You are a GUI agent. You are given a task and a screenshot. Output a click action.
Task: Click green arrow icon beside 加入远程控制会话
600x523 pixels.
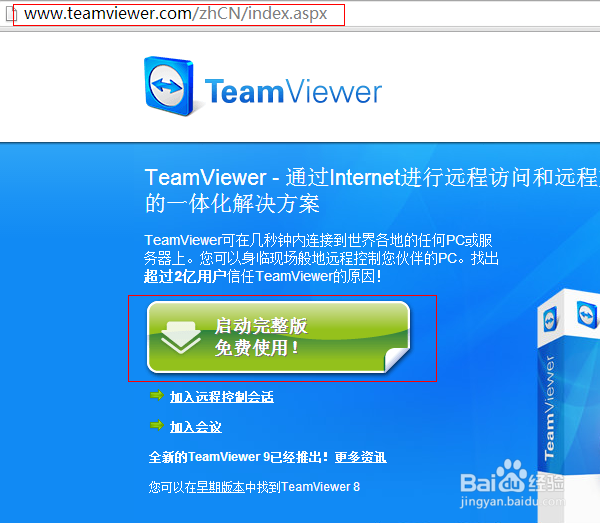tap(157, 395)
